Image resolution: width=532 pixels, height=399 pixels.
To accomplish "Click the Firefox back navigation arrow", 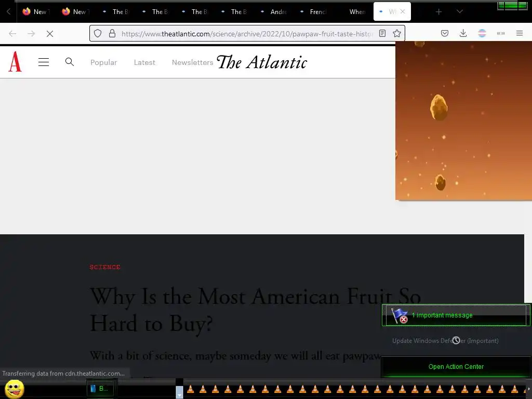I will click(x=12, y=33).
